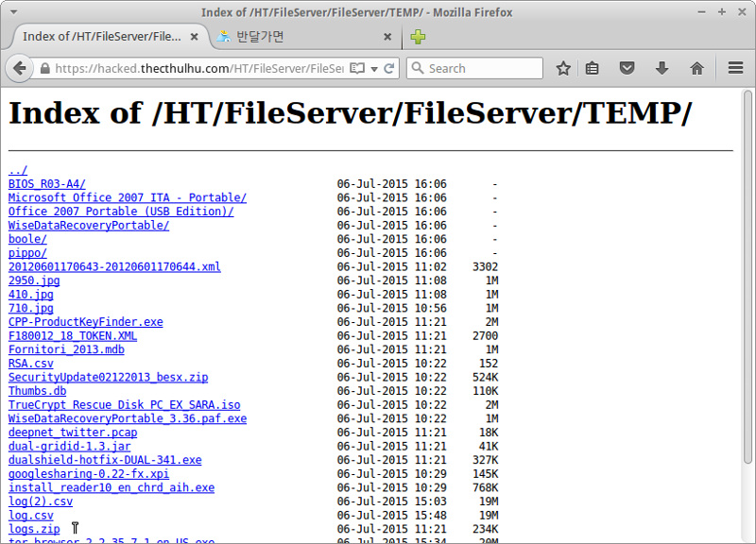Select the 06-Jul-2015 15:03 date of log(2).csv
The width and height of the screenshot is (756, 544).
click(x=391, y=501)
